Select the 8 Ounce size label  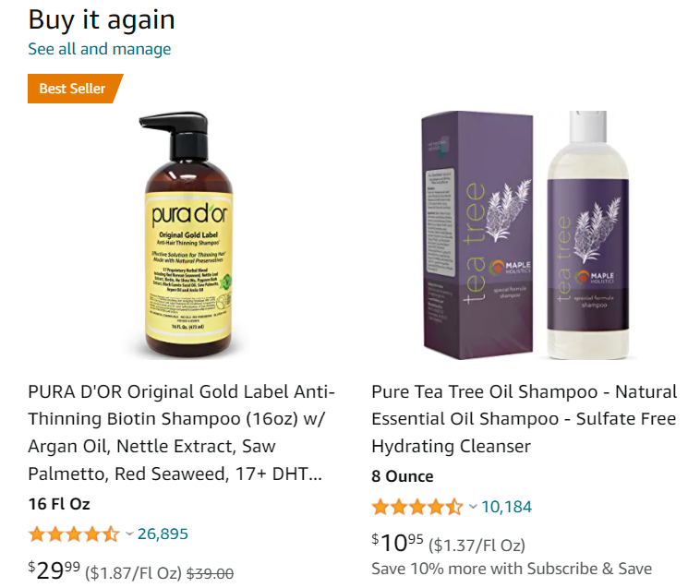click(403, 476)
